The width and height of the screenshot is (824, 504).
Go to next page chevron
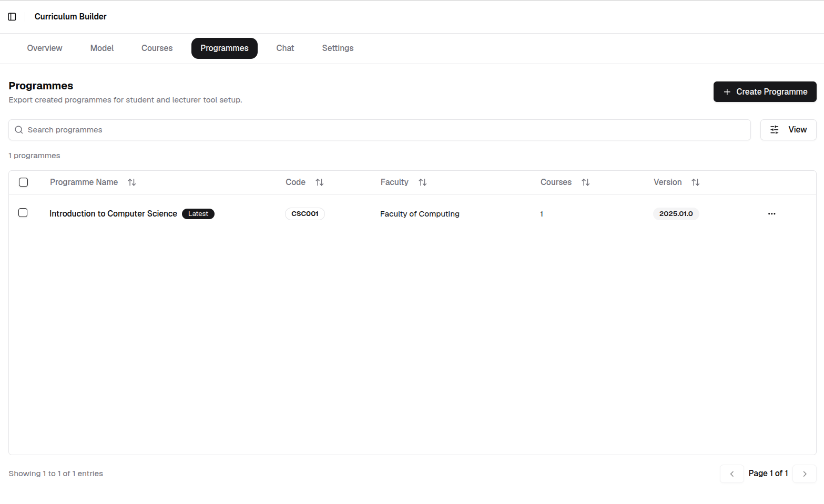click(x=805, y=474)
